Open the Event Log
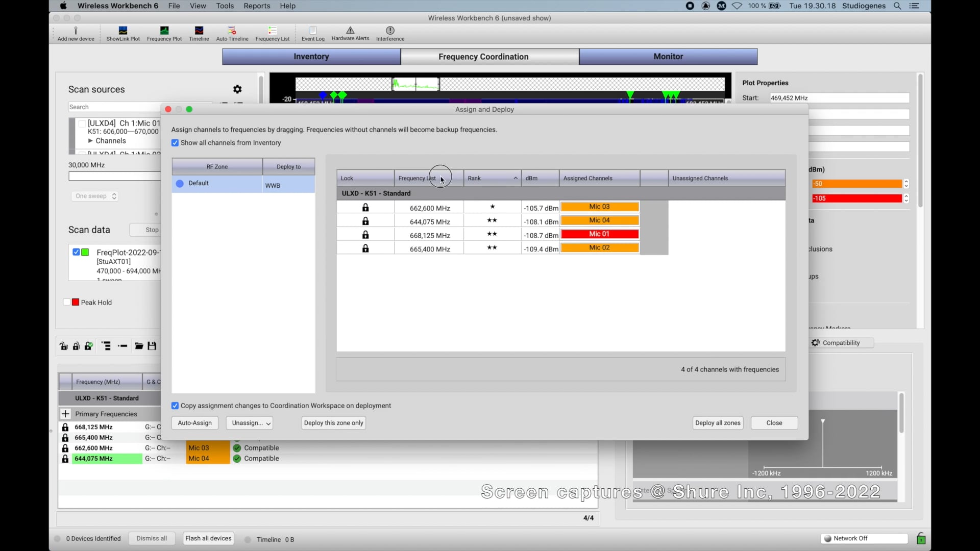 click(312, 33)
